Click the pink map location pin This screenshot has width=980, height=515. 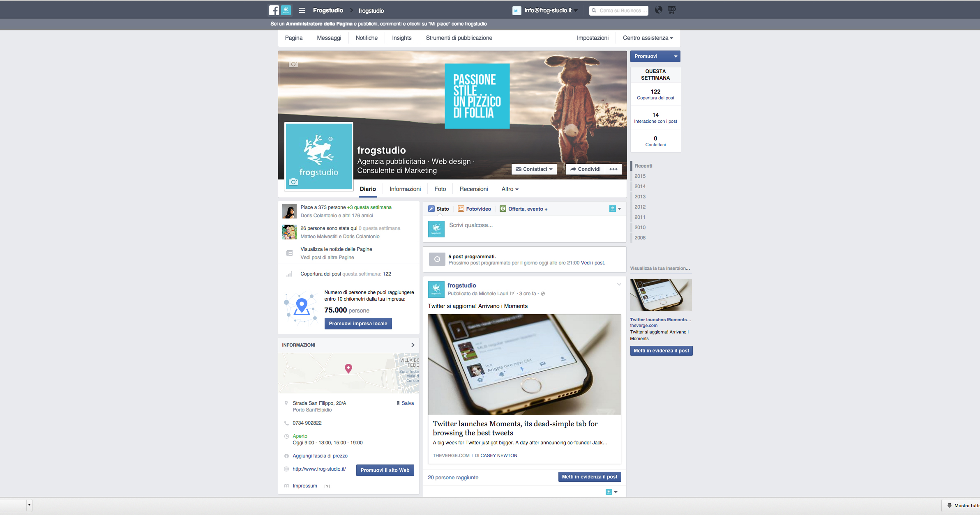[348, 368]
